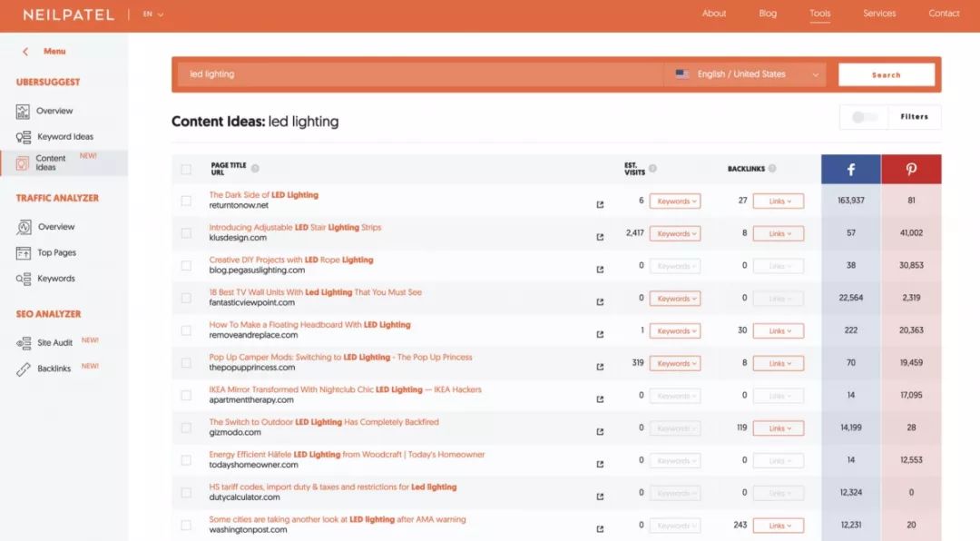Open blog.pegasuslighting.com external link icon
This screenshot has width=980, height=541.
(600, 270)
